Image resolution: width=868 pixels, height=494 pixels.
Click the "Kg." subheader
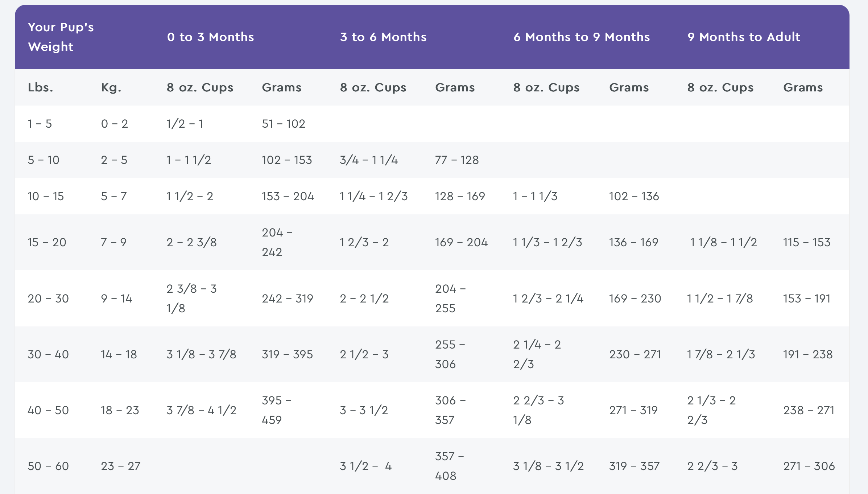point(111,87)
